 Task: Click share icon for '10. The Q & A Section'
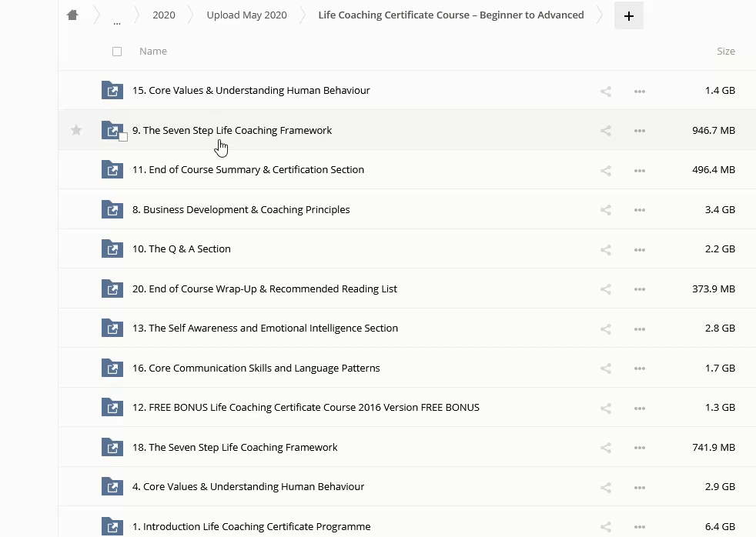pos(606,249)
